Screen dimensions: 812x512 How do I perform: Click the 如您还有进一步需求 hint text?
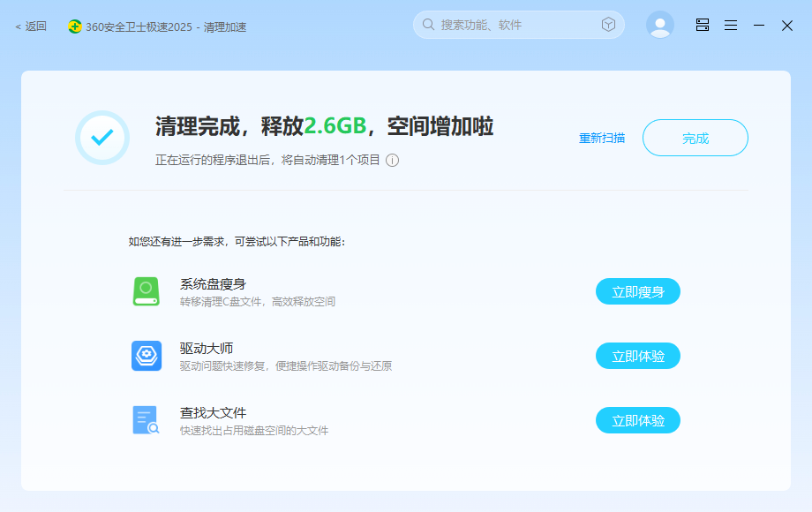[237, 242]
